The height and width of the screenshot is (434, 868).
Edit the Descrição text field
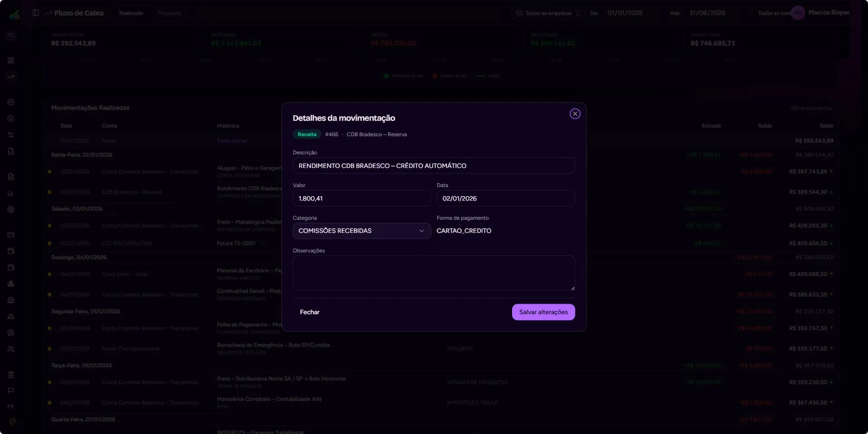coord(434,166)
